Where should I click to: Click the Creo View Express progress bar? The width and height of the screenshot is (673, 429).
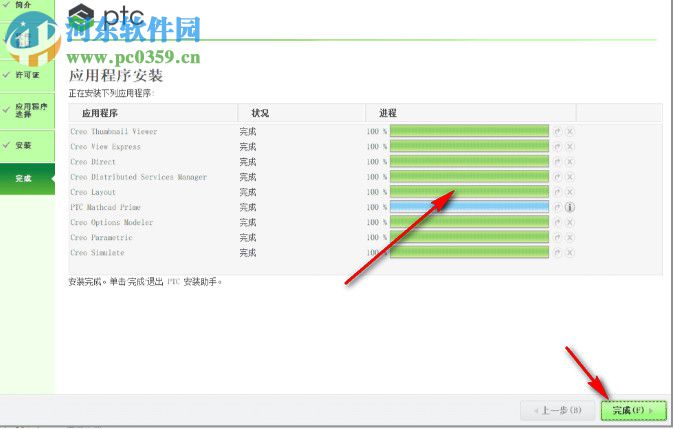pyautogui.click(x=469, y=146)
